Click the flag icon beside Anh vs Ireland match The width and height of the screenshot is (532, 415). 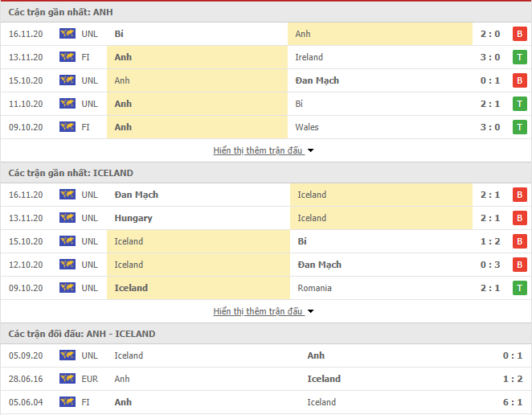[x=68, y=57]
